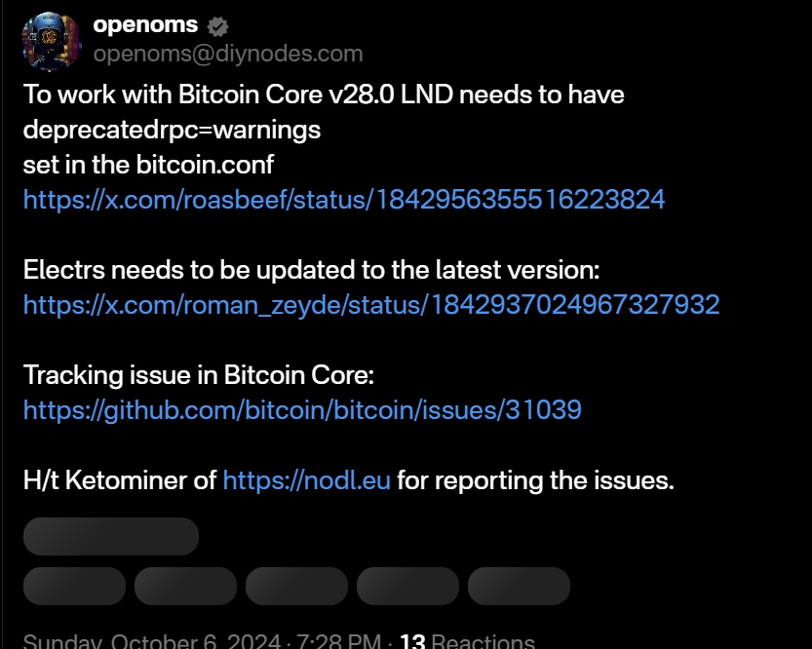View the 13 Reactions list
This screenshot has height=649, width=812.
(x=467, y=641)
